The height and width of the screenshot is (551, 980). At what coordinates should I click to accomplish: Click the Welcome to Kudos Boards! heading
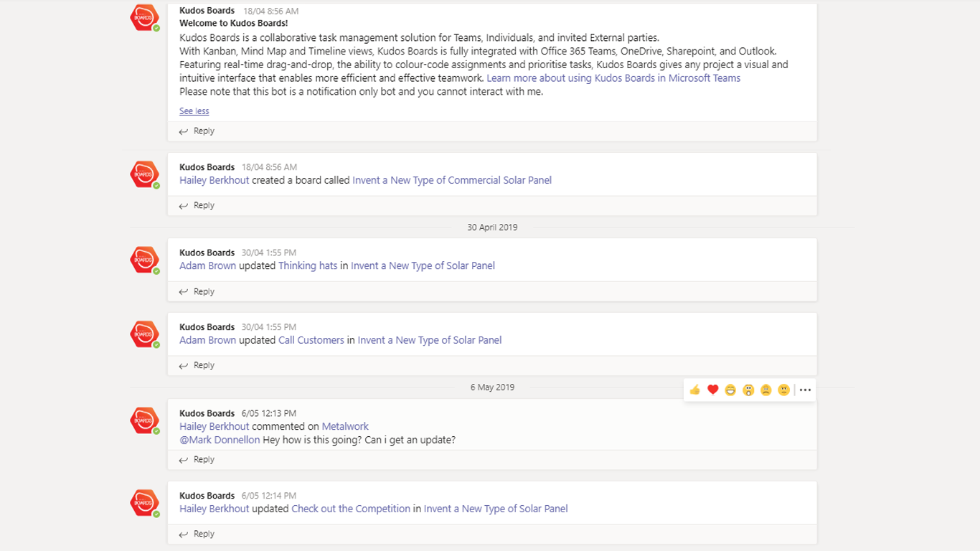(234, 24)
